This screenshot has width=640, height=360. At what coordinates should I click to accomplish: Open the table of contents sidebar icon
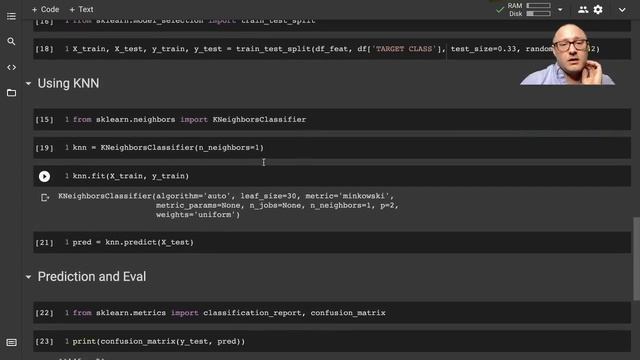pyautogui.click(x=11, y=16)
